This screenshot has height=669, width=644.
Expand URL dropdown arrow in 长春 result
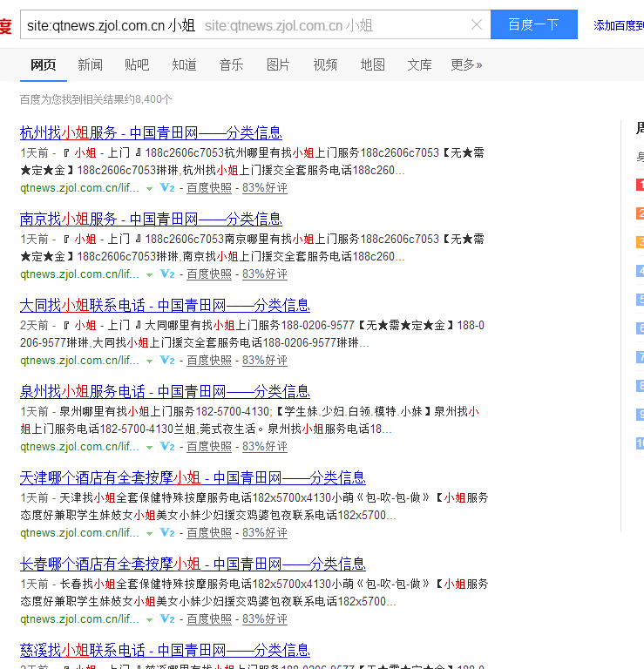click(149, 619)
